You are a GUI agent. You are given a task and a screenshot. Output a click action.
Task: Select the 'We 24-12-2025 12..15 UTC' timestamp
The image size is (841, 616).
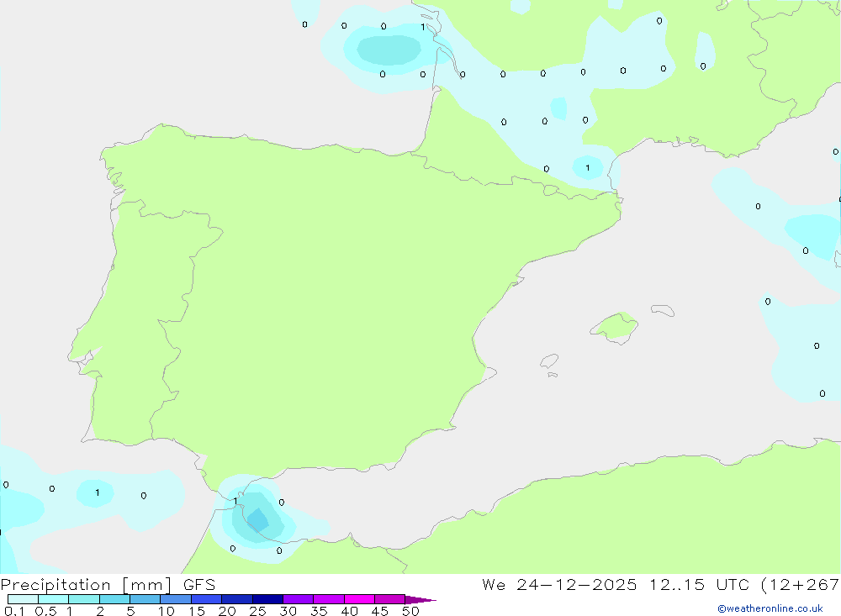click(x=616, y=584)
